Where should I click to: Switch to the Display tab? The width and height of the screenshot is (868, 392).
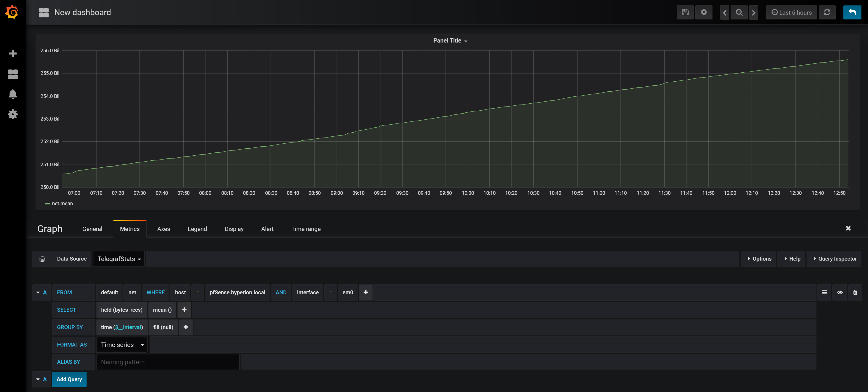pyautogui.click(x=234, y=229)
